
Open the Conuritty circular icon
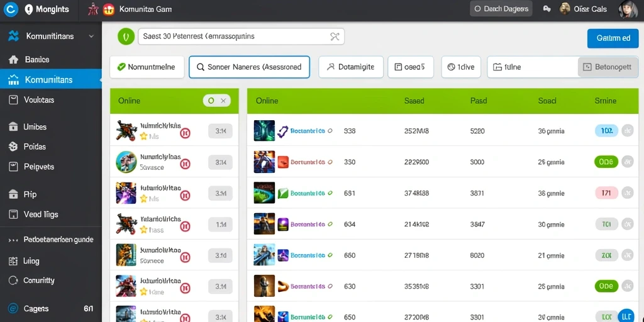pos(13,280)
